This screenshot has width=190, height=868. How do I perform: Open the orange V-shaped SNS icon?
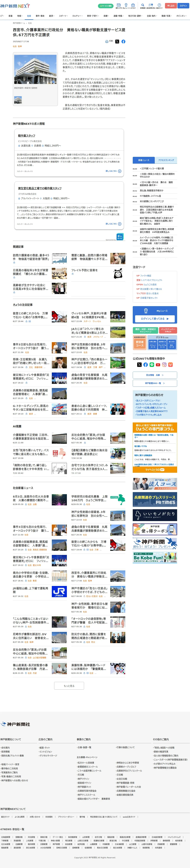click(x=170, y=365)
